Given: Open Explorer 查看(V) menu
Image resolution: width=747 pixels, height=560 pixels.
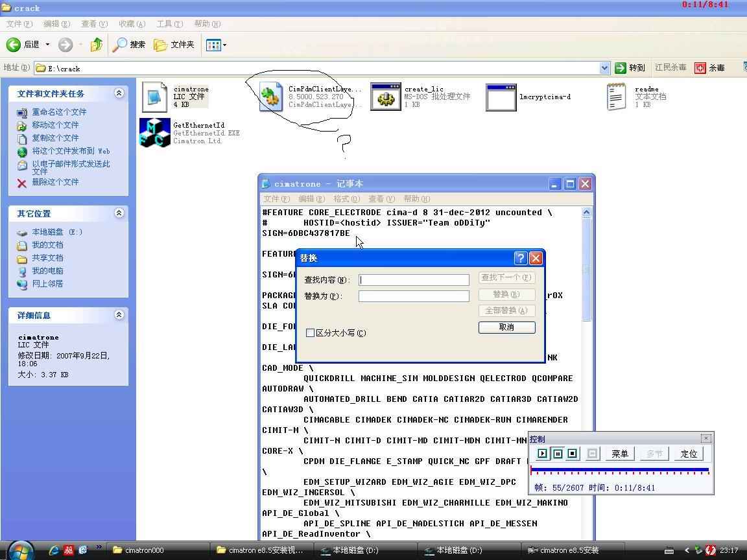Looking at the screenshot, I should [94, 24].
